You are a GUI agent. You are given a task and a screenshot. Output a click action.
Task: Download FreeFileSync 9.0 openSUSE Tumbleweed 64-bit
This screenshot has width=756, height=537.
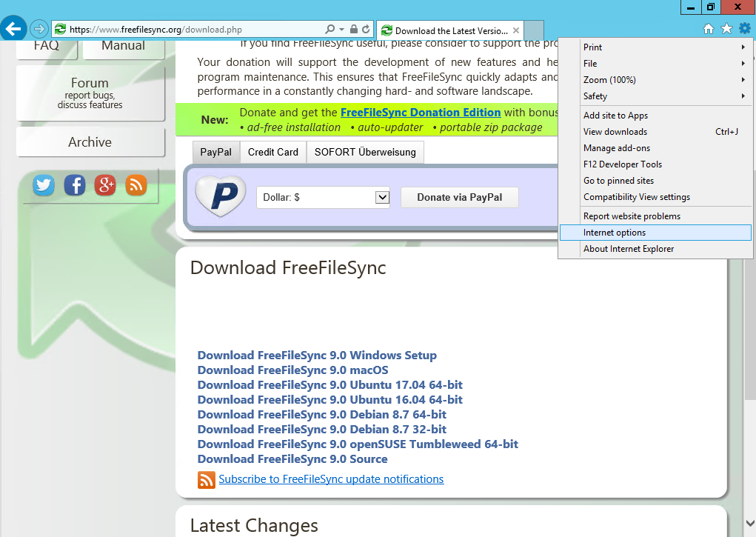coord(358,444)
